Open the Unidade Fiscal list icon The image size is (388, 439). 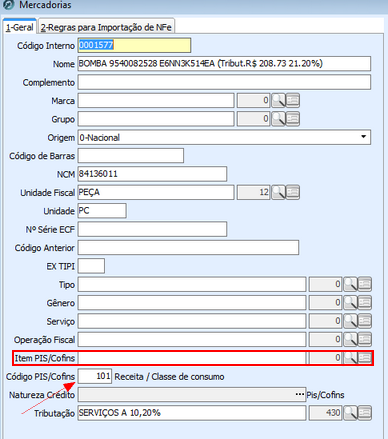[x=293, y=192]
